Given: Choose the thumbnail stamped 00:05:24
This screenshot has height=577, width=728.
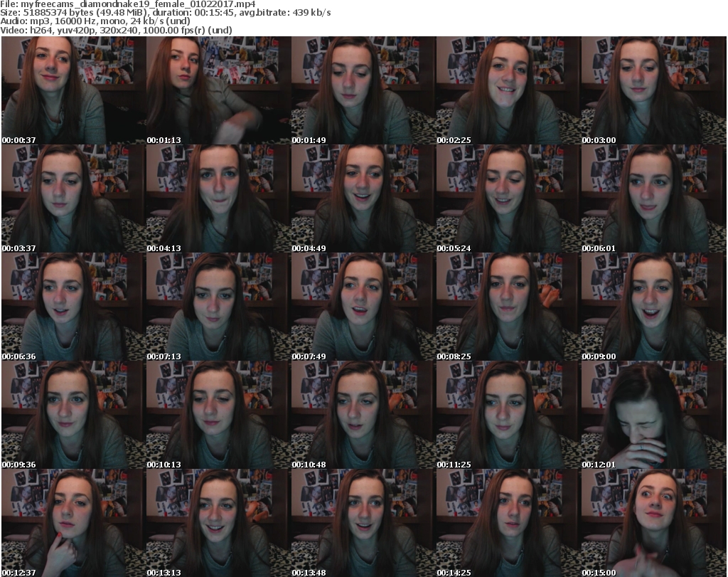Looking at the screenshot, I should [x=508, y=198].
